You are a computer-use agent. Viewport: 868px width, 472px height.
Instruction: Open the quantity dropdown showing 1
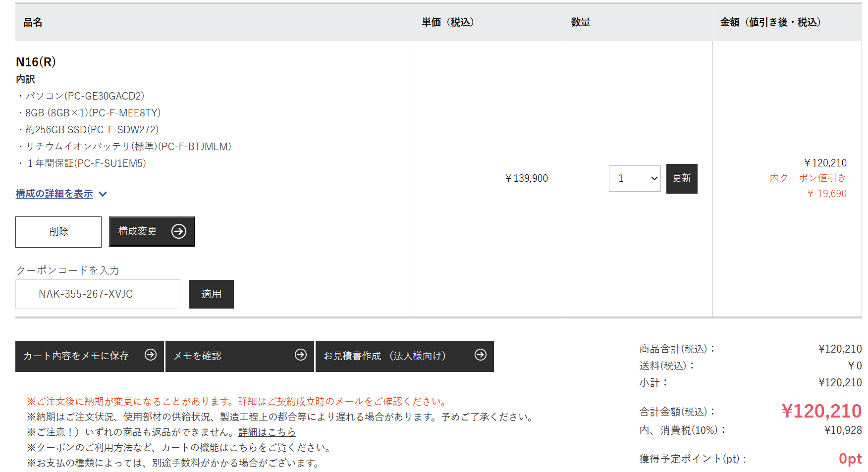pyautogui.click(x=635, y=178)
